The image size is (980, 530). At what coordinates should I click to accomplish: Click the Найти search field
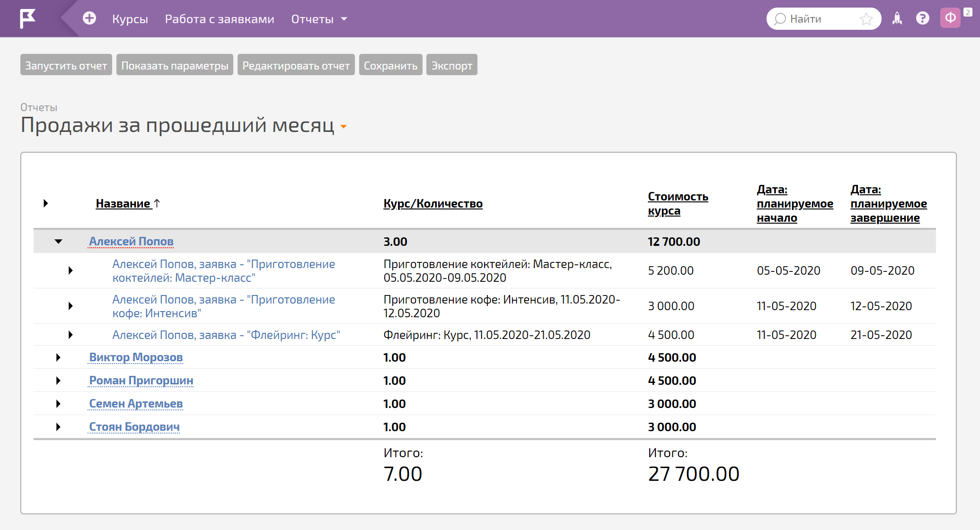pos(823,19)
